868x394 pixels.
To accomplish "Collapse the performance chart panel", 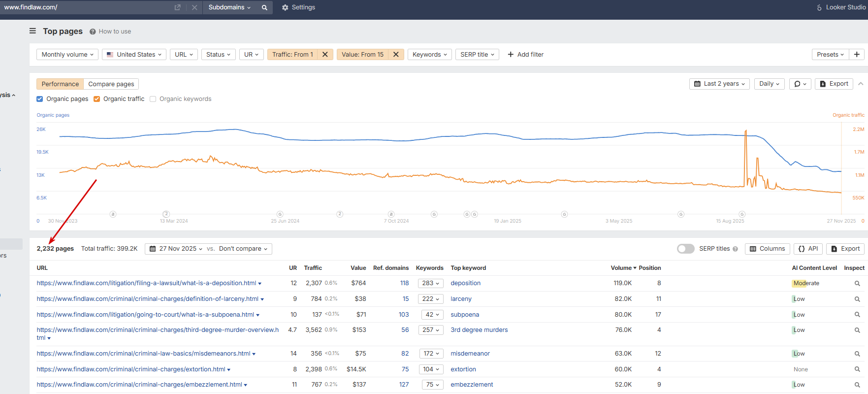I will pos(861,84).
